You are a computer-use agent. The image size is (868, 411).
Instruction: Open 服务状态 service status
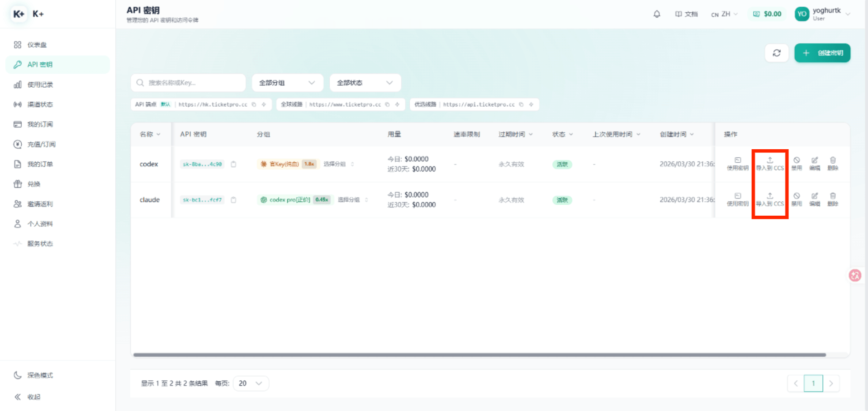tap(58, 244)
